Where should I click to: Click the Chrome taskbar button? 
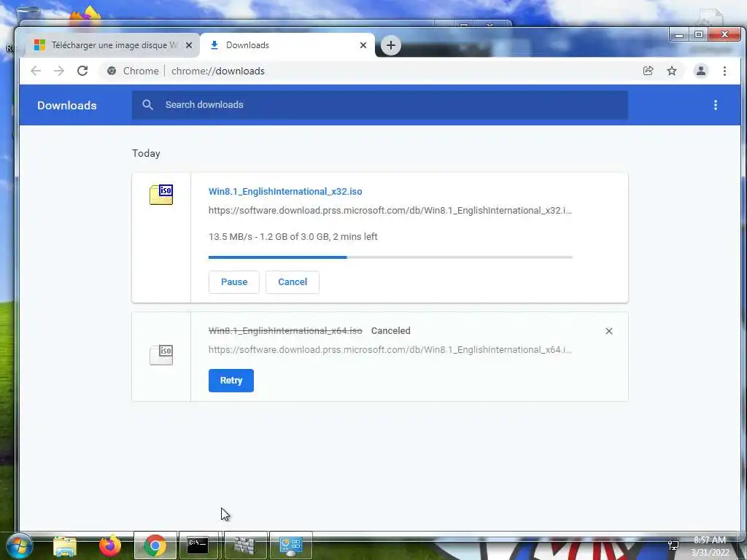[x=155, y=545]
